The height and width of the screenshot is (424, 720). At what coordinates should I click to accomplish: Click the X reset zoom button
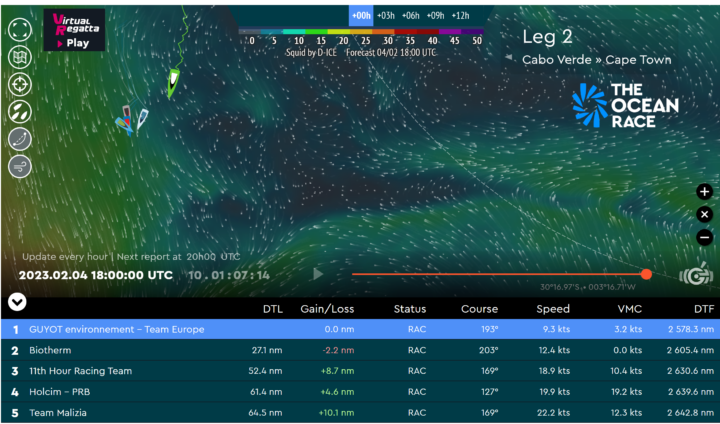tap(704, 215)
